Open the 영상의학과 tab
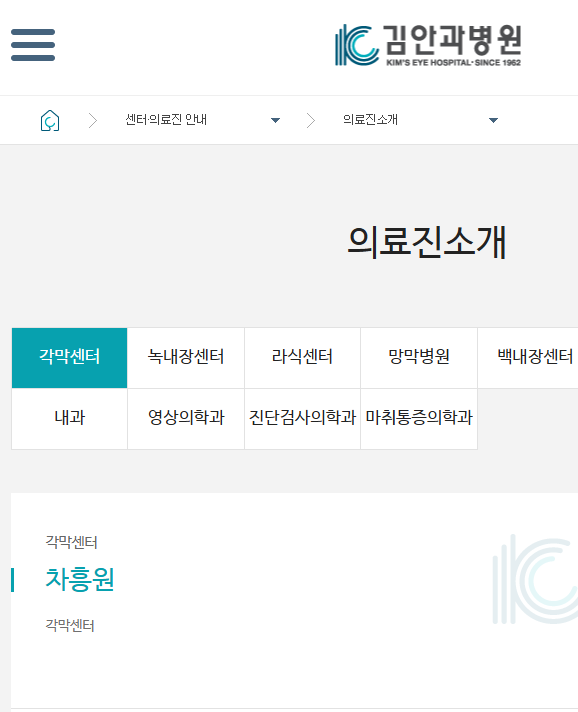Image resolution: width=578 pixels, height=712 pixels. click(x=186, y=419)
